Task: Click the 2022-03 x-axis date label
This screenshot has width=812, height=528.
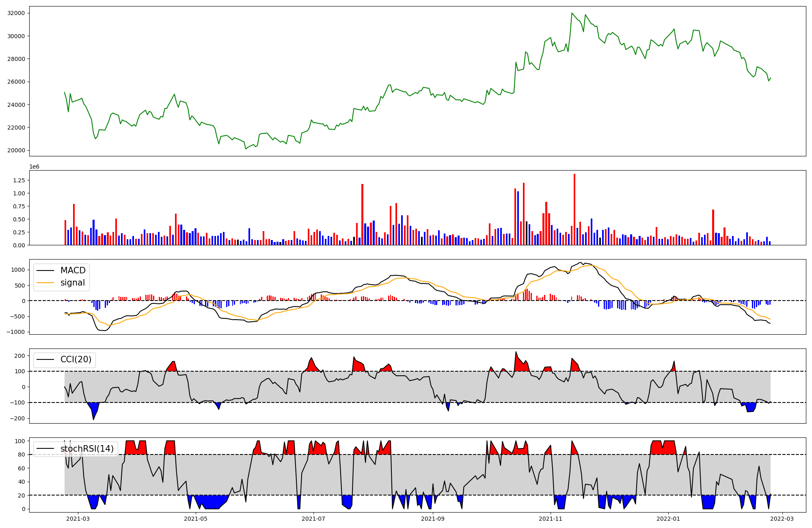Action: [x=782, y=519]
